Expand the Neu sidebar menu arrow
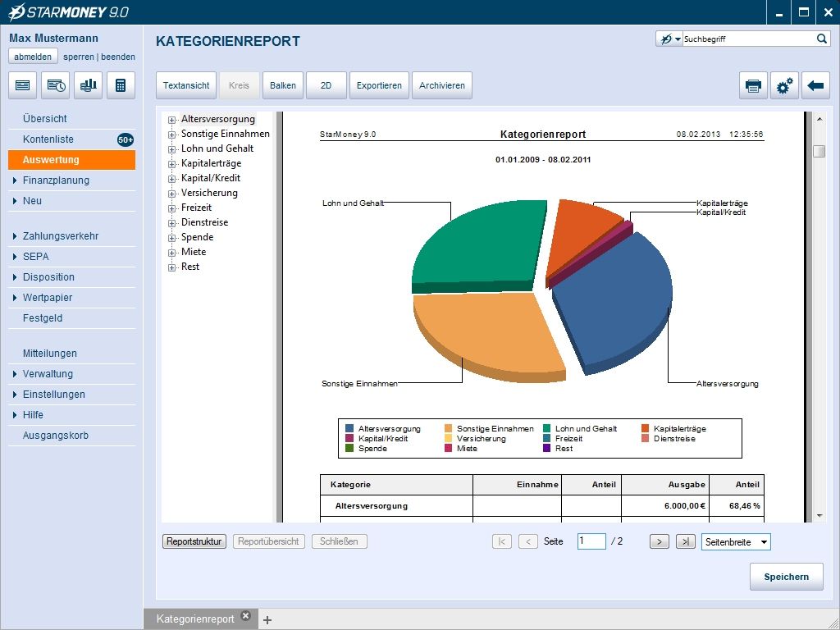The height and width of the screenshot is (630, 840). pos(15,201)
